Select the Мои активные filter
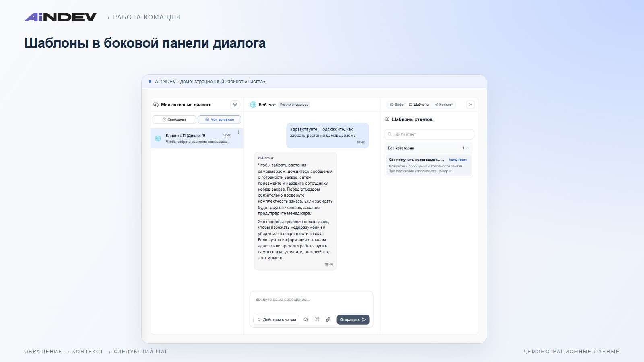 point(219,119)
